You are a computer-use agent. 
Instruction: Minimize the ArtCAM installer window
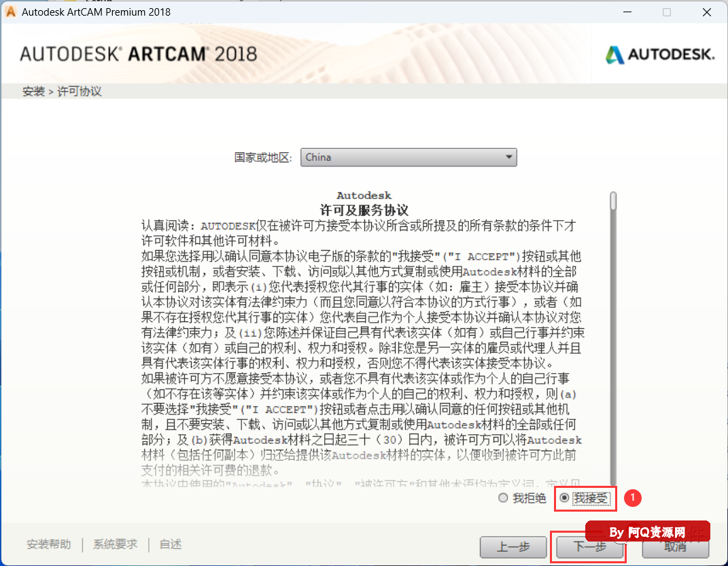(x=627, y=12)
